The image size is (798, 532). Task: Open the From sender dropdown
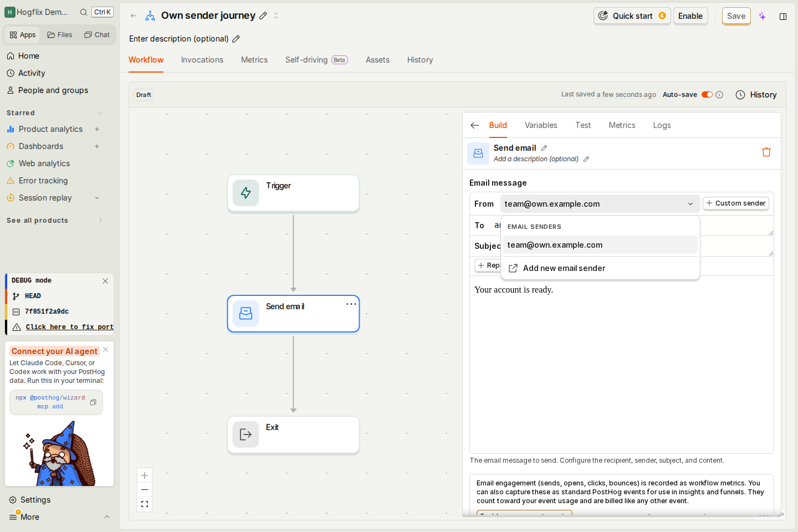[x=600, y=204]
